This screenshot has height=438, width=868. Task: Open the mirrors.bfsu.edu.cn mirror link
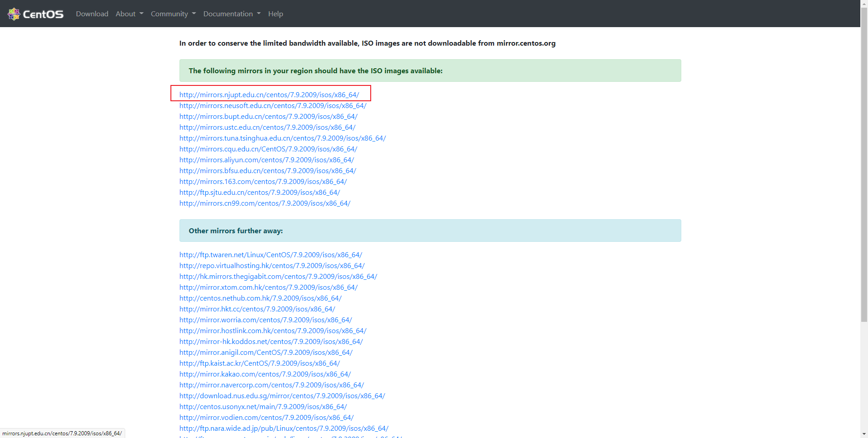click(x=268, y=171)
